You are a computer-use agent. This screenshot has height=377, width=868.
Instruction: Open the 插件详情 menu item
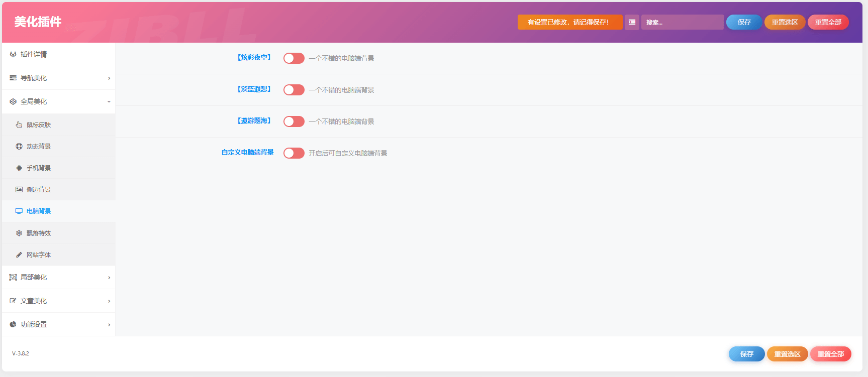tap(59, 54)
